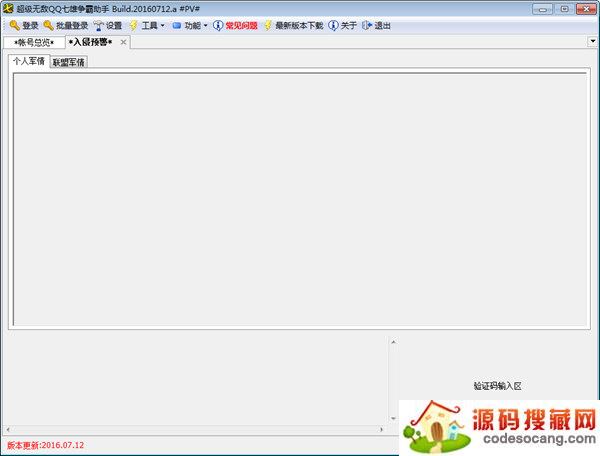Select the *入侵预警* tab

tap(91, 42)
